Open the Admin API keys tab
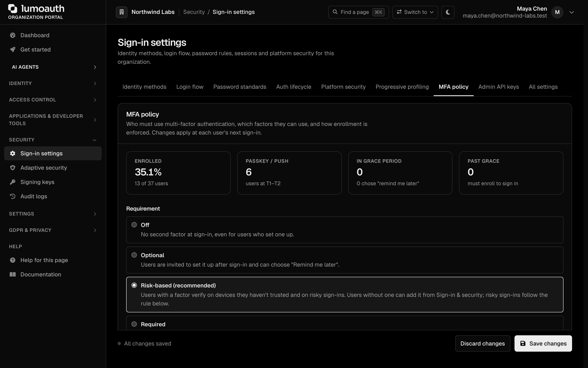This screenshot has width=588, height=368. pos(499,87)
